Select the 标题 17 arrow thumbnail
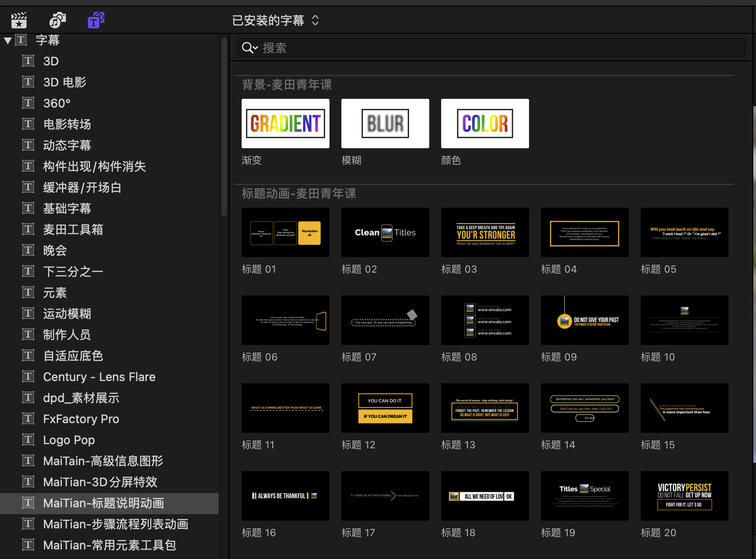 pos(385,496)
